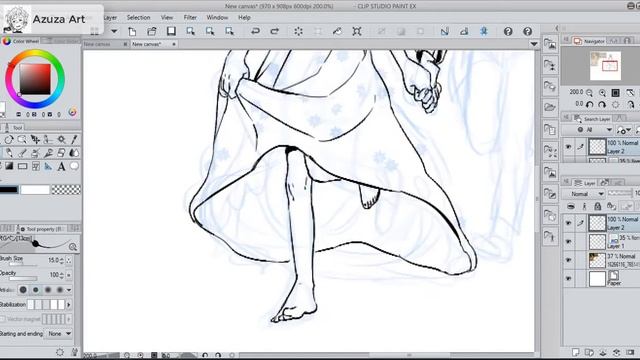The width and height of the screenshot is (640, 360).
Task: Save the canvas with the command bar save icon
Action: (x=171, y=31)
